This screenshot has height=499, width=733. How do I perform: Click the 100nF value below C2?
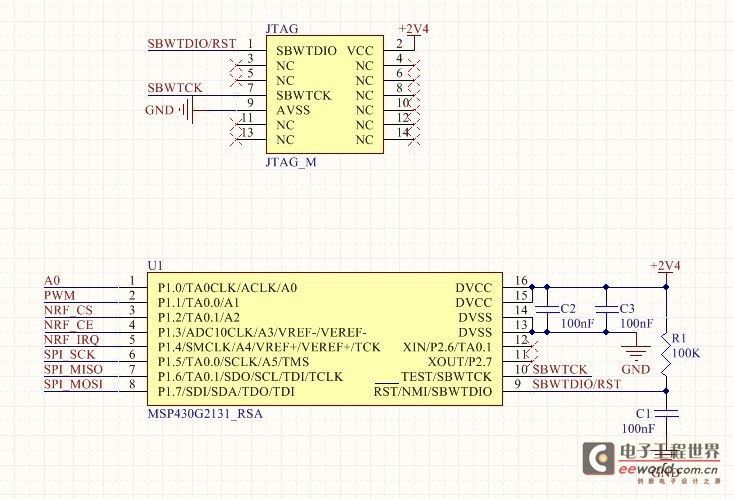(x=577, y=323)
